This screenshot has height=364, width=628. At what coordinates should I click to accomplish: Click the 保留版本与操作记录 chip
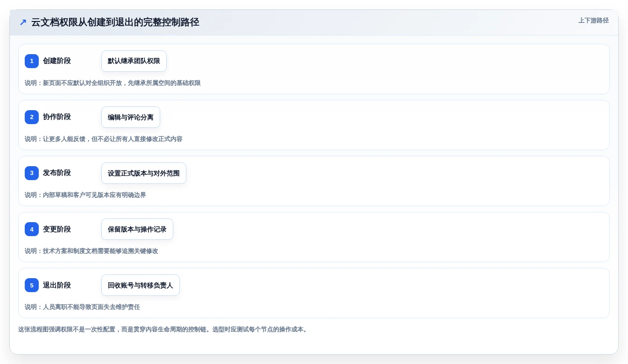point(137,229)
